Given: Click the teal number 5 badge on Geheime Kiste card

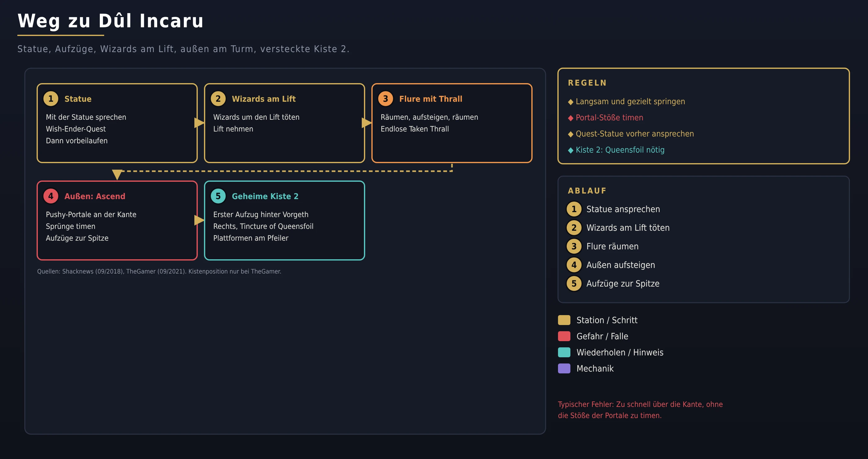Looking at the screenshot, I should (218, 196).
